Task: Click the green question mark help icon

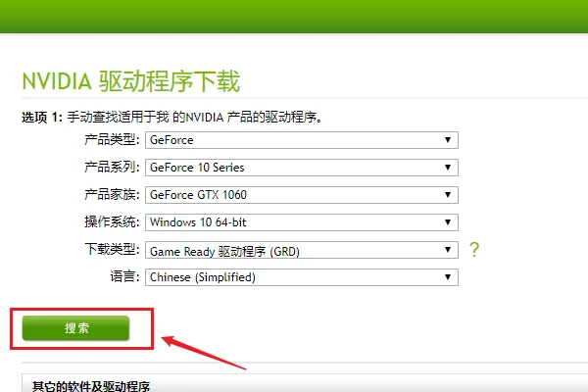Action: pos(474,250)
